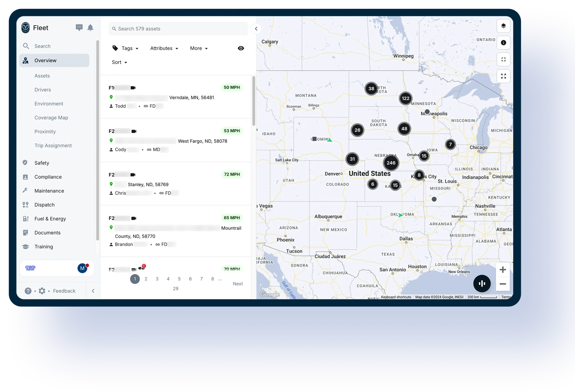Open the More filter dropdown
Viewport: 575px width, 392px height.
point(199,48)
